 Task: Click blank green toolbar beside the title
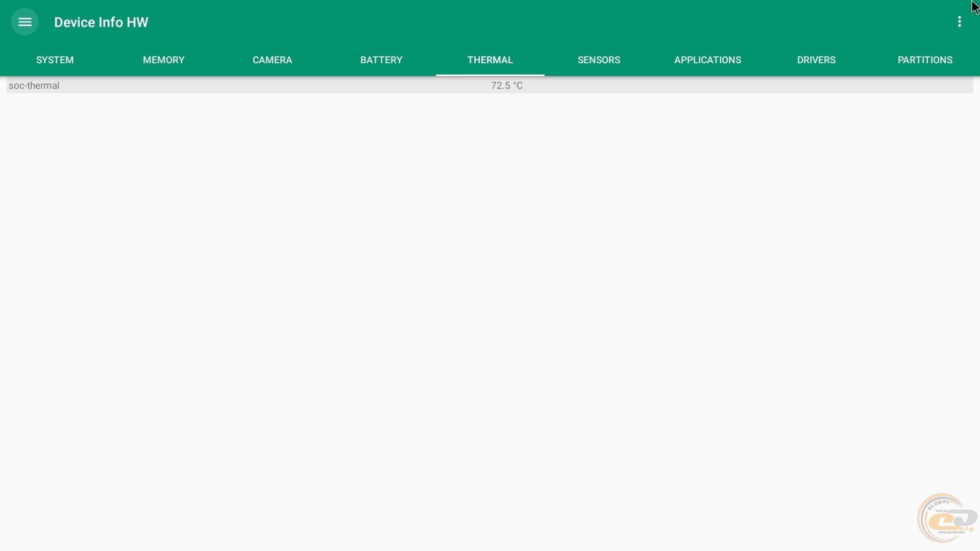pos(510,22)
